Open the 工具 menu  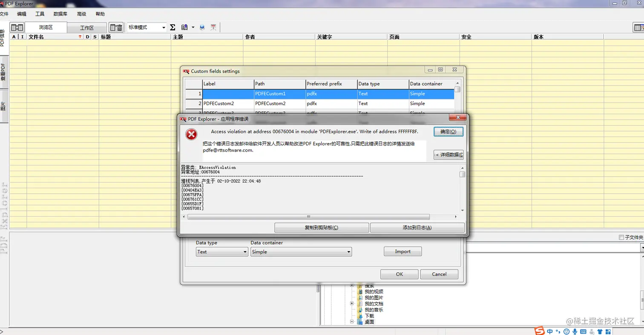(40, 14)
